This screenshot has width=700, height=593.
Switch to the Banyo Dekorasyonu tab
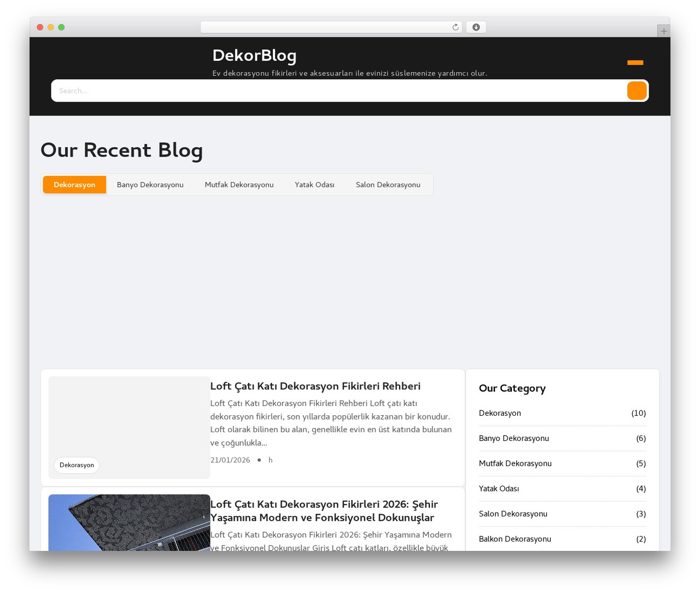coord(150,184)
